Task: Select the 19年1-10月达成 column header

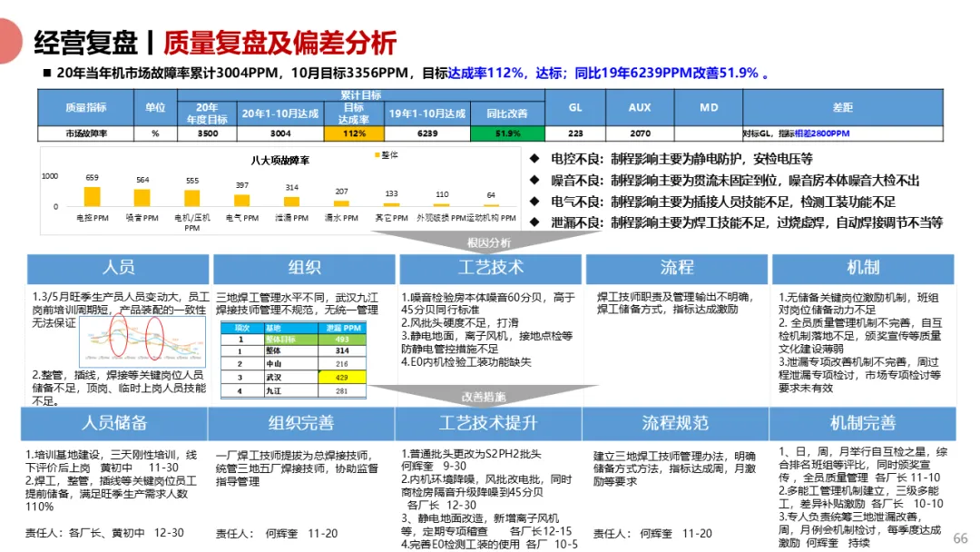Action: tap(426, 113)
